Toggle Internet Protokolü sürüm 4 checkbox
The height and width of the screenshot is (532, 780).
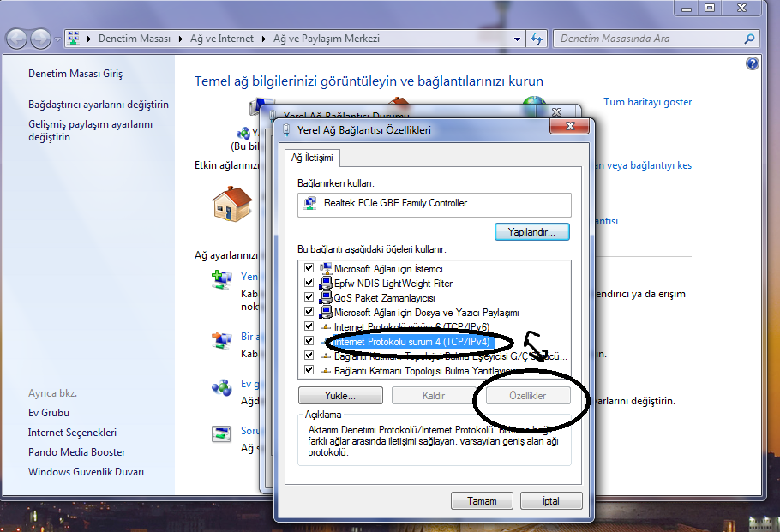[x=309, y=341]
